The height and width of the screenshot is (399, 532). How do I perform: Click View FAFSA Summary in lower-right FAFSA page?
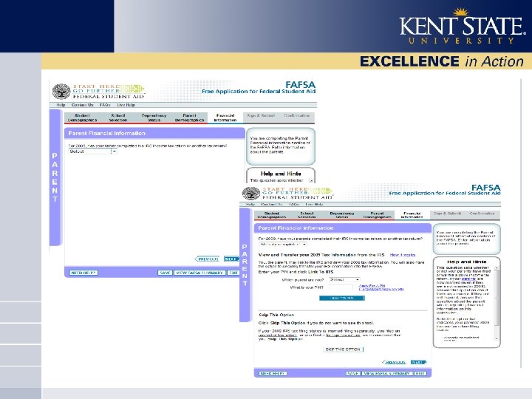(386, 374)
